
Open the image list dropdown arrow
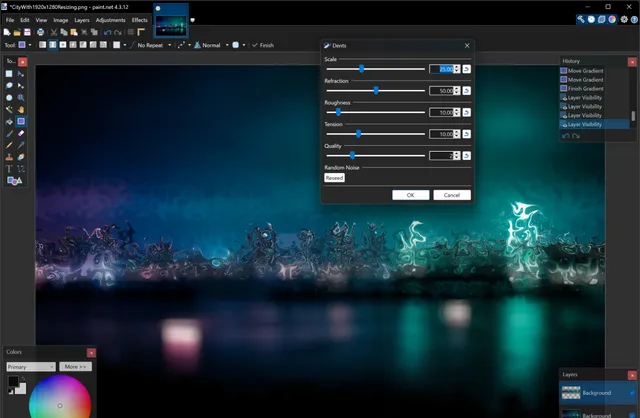(x=193, y=20)
